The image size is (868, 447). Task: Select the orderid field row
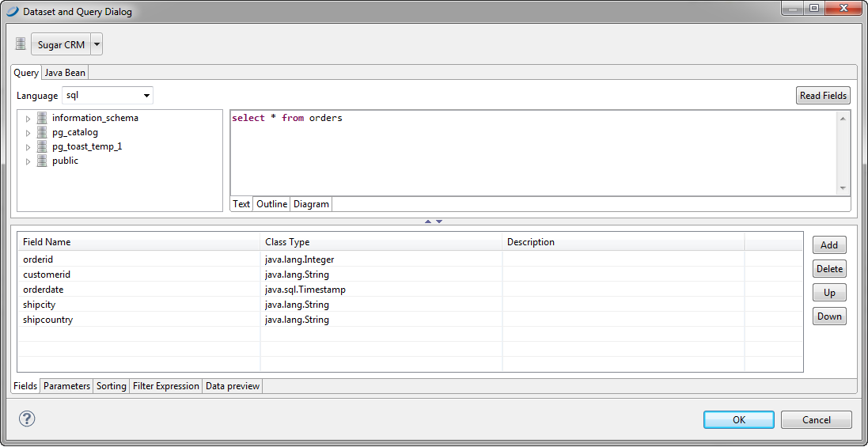(x=410, y=259)
